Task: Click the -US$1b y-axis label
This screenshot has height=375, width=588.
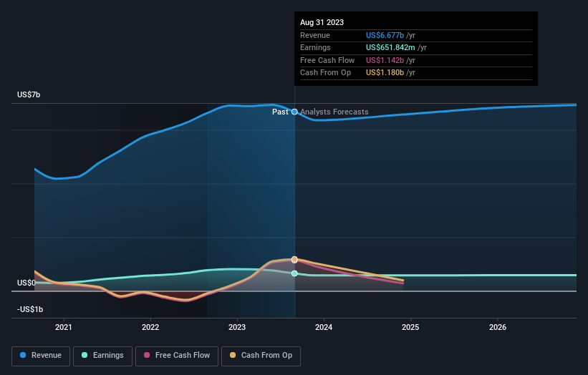Action: 30,309
